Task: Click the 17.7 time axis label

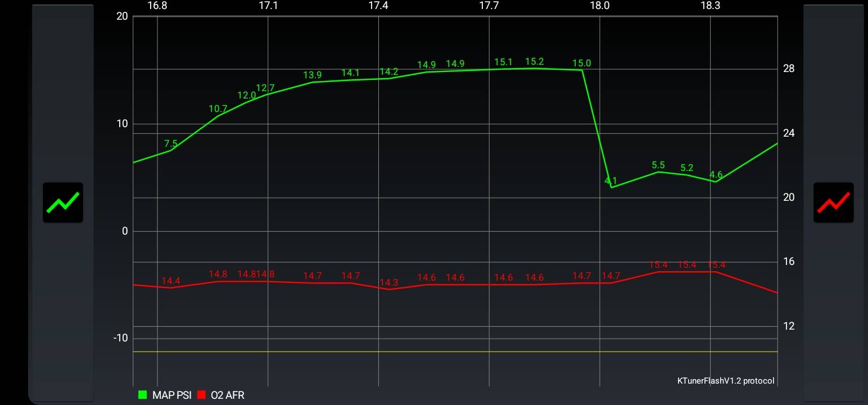Action: [x=489, y=6]
